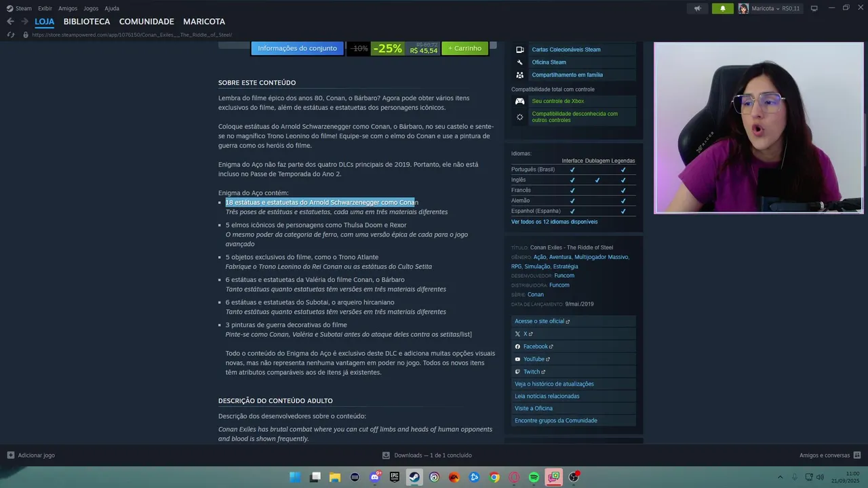This screenshot has height=488, width=868.
Task: Open Leia notícias relacionadas
Action: [574, 396]
